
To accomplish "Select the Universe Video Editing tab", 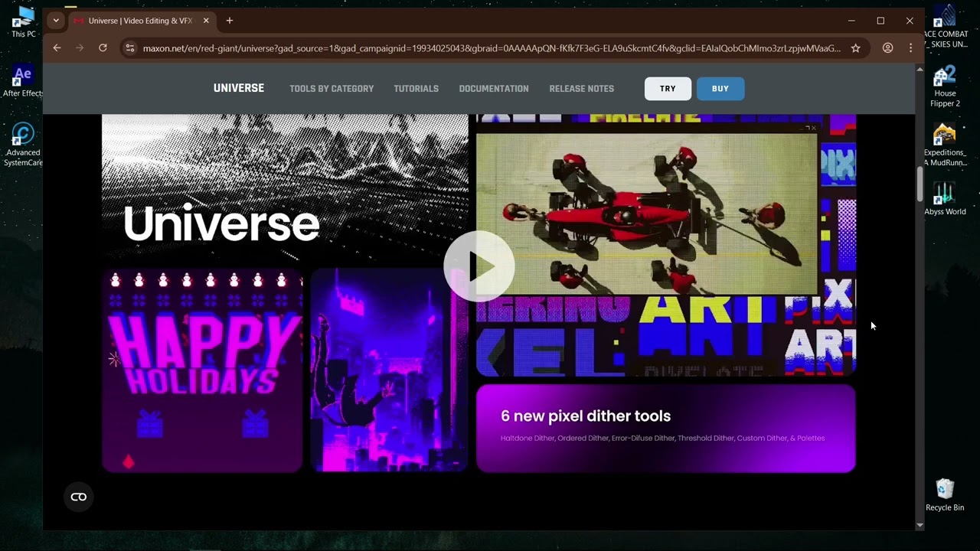I will [141, 21].
